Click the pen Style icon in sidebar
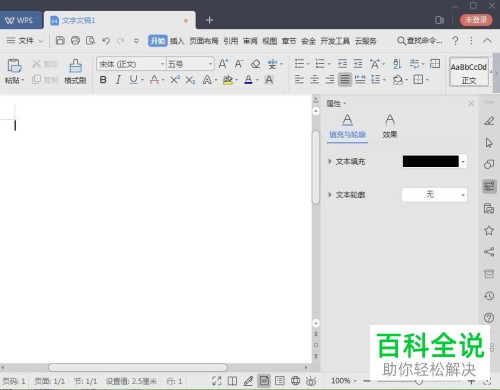The image size is (500, 390). tap(489, 121)
